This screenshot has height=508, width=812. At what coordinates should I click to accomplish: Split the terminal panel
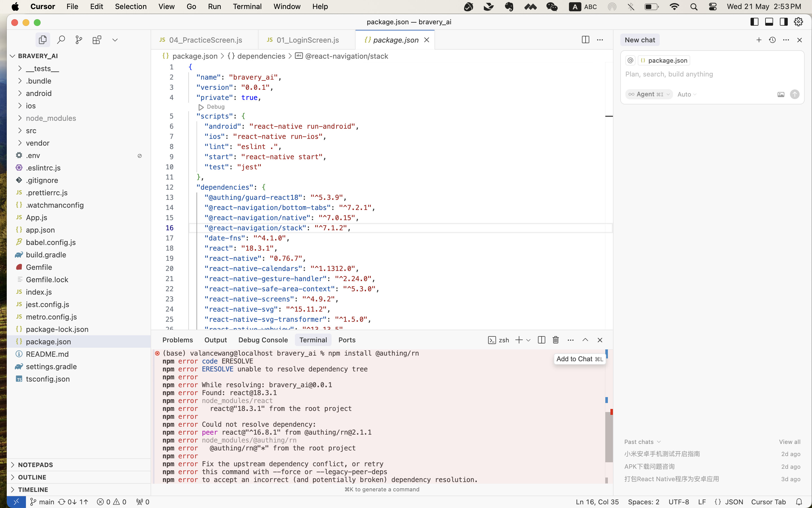click(542, 340)
